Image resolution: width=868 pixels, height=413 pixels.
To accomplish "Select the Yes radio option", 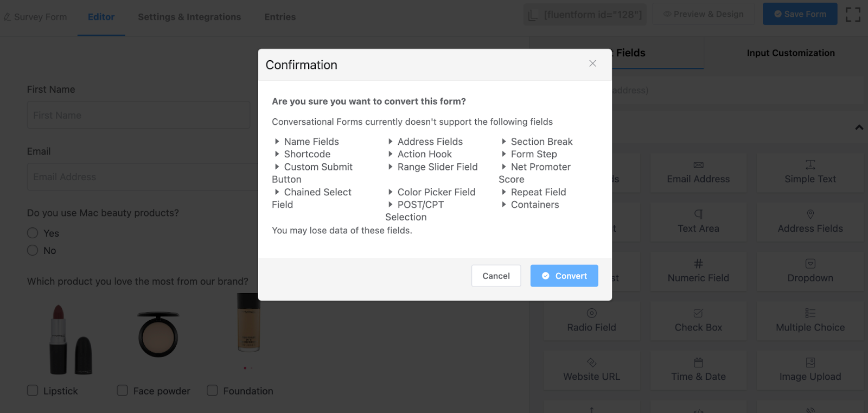I will click(x=33, y=233).
